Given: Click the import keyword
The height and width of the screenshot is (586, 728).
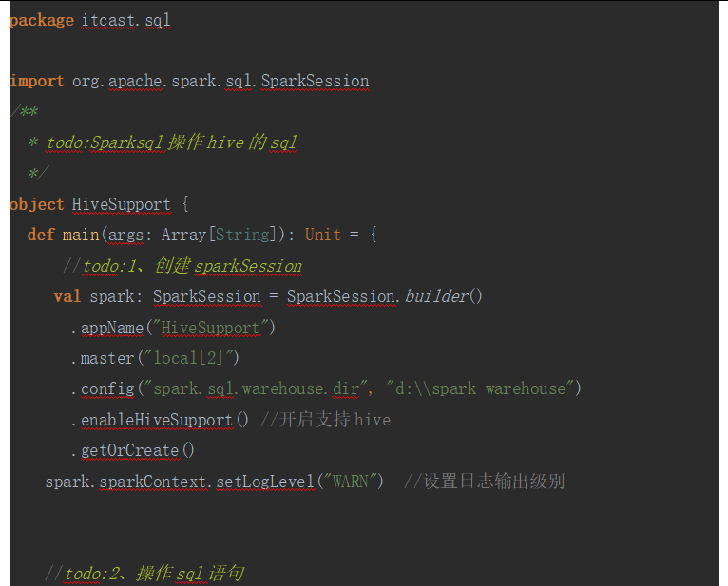Looking at the screenshot, I should click(x=37, y=81).
